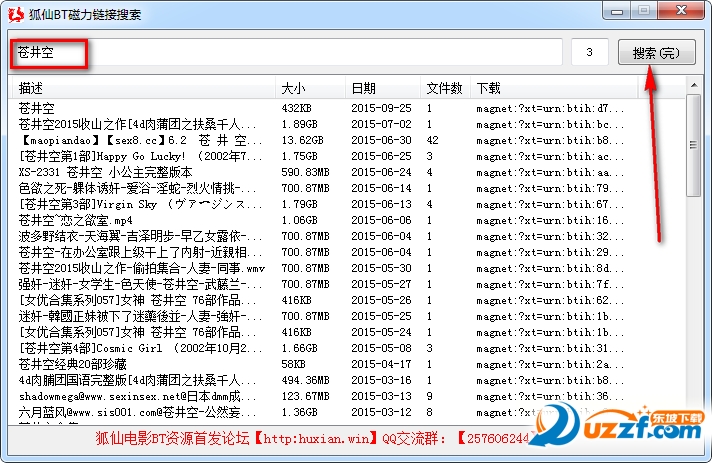
Task: Click the date 2015-06-30
Action: coord(381,140)
